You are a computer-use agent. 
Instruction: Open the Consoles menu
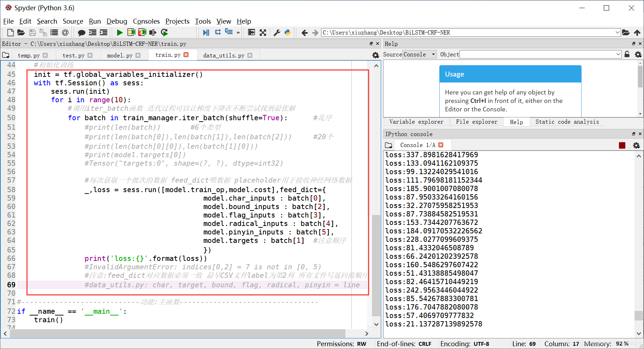[146, 21]
